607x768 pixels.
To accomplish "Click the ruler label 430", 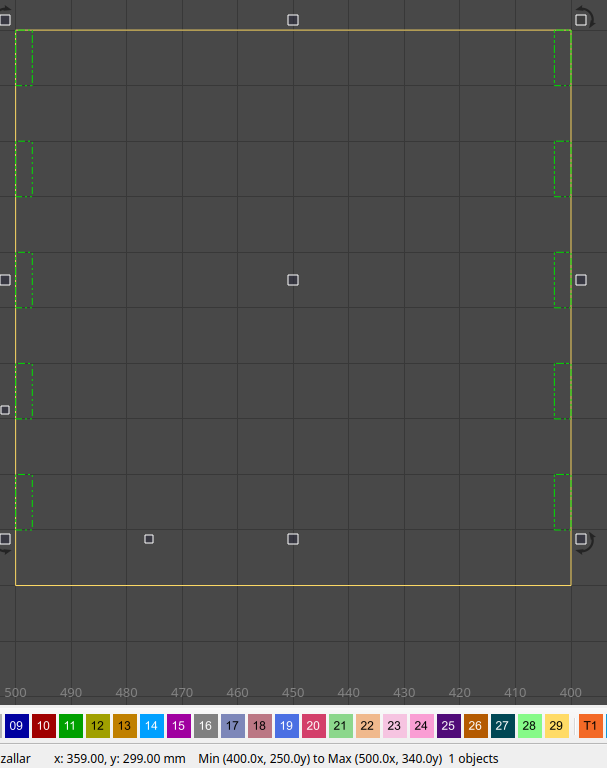I will pos(404,693).
